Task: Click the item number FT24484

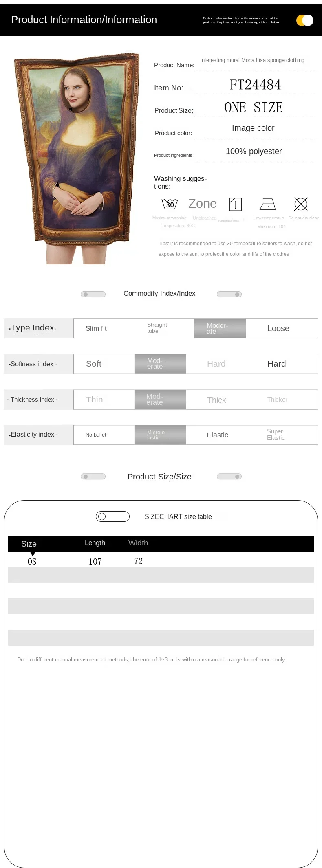Action: point(256,85)
